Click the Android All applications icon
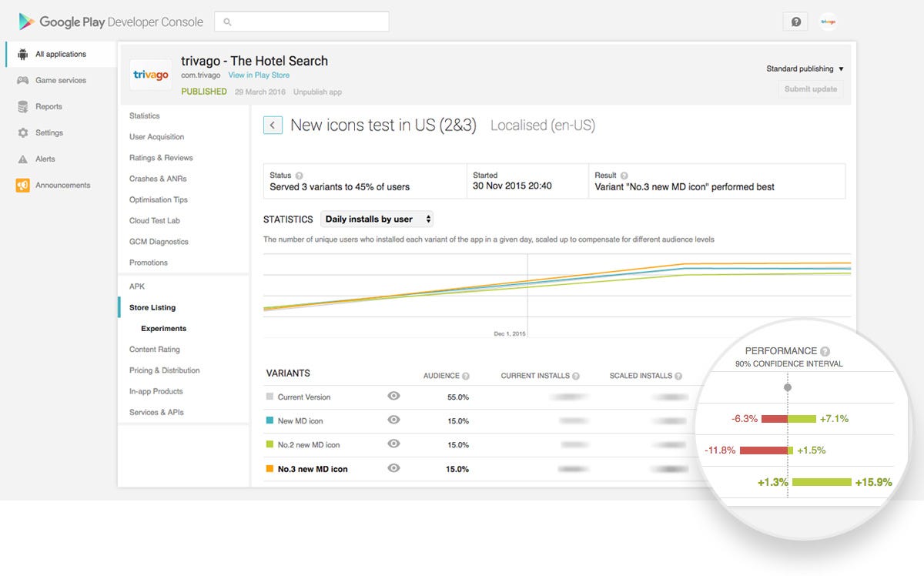Image resolution: width=924 pixels, height=576 pixels. click(x=22, y=54)
